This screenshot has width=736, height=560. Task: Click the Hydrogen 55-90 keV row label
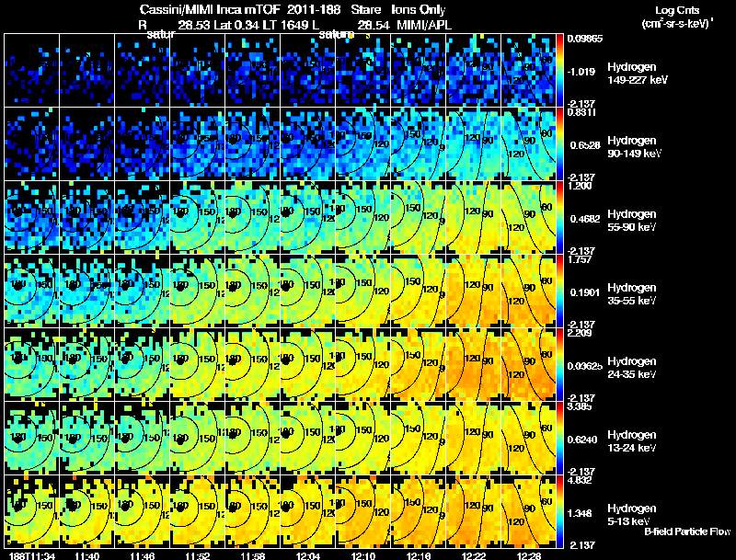pyautogui.click(x=632, y=221)
